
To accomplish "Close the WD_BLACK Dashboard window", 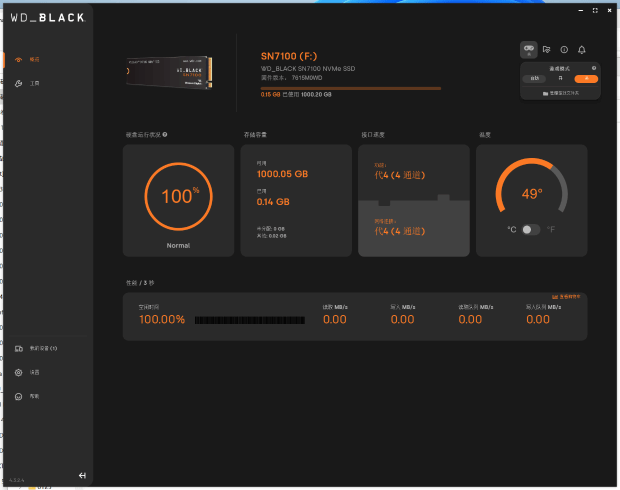I will tap(609, 11).
